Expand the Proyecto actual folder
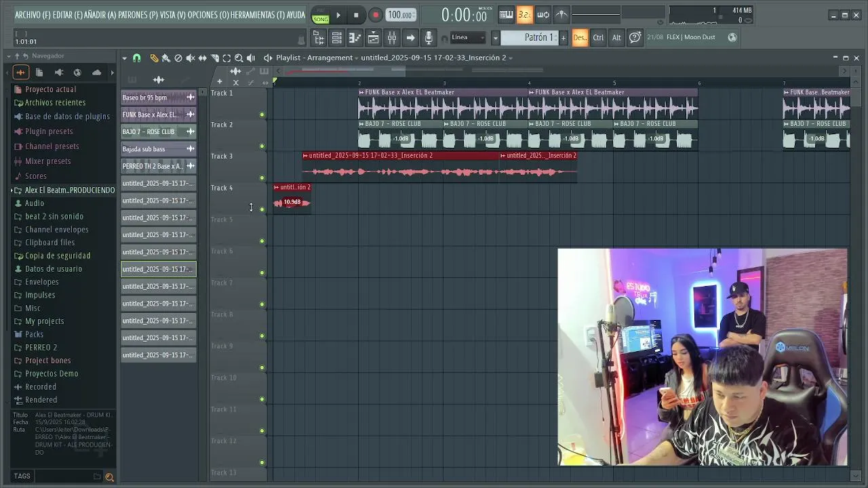 [x=45, y=89]
